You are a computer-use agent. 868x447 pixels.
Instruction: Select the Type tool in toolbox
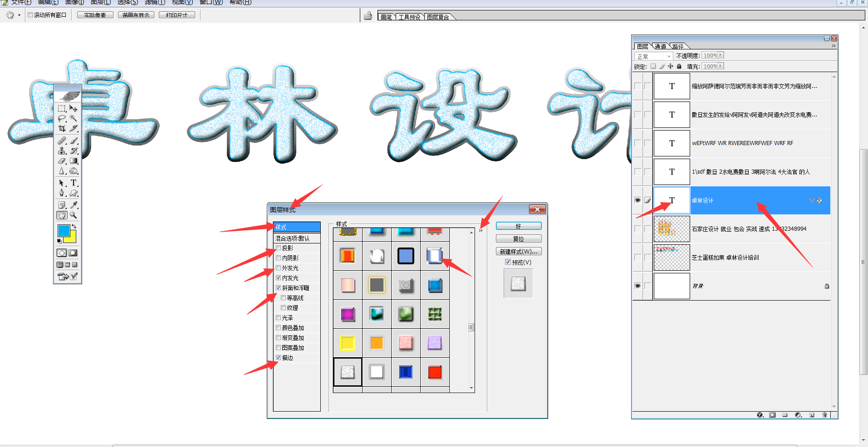pos(74,183)
